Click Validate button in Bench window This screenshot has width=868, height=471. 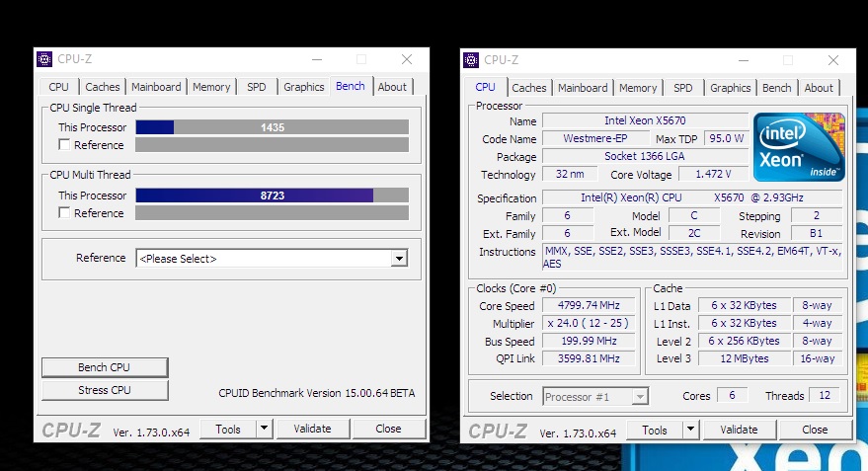click(x=313, y=429)
